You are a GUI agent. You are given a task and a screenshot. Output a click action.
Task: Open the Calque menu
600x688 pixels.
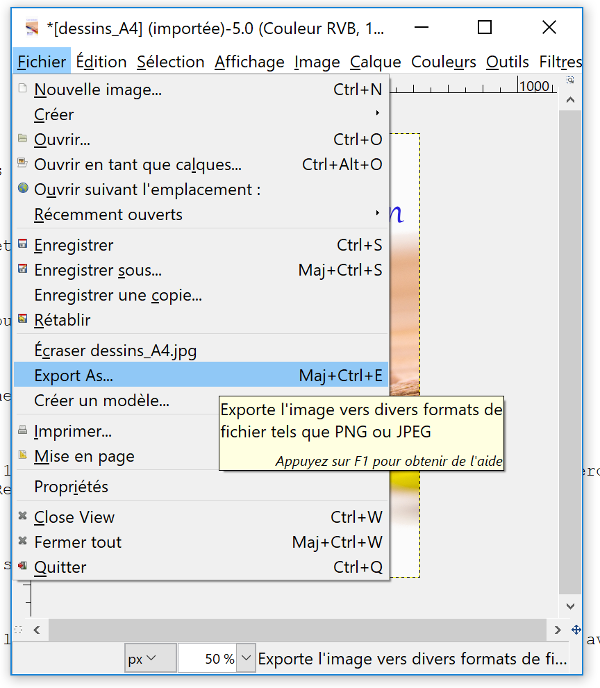[x=375, y=62]
